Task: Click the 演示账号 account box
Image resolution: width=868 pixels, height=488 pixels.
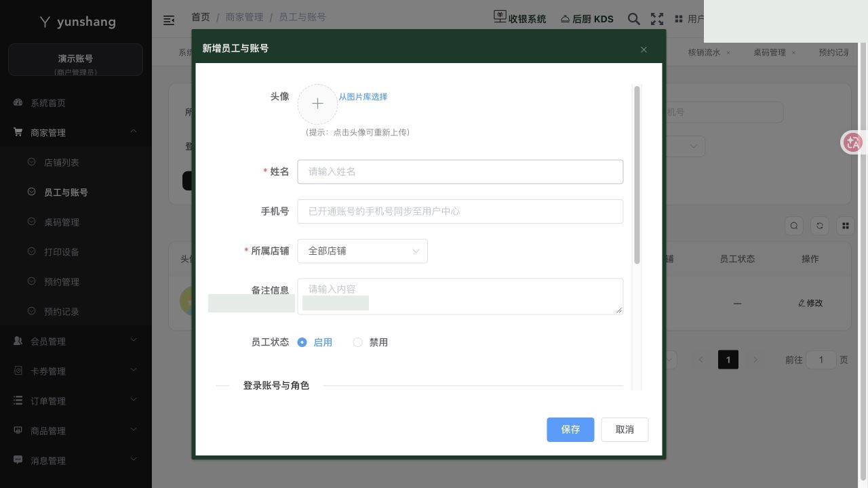Action: pos(75,60)
